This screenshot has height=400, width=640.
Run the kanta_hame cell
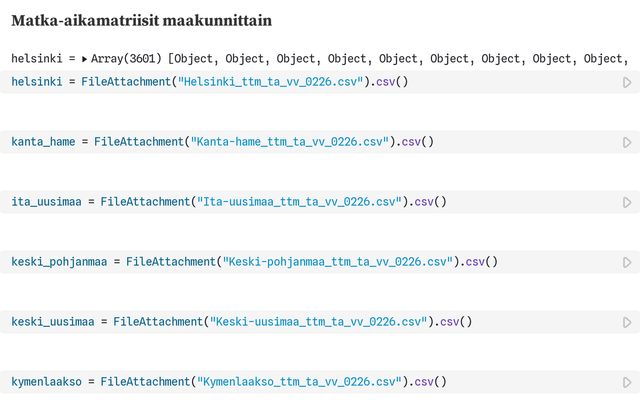tap(627, 142)
